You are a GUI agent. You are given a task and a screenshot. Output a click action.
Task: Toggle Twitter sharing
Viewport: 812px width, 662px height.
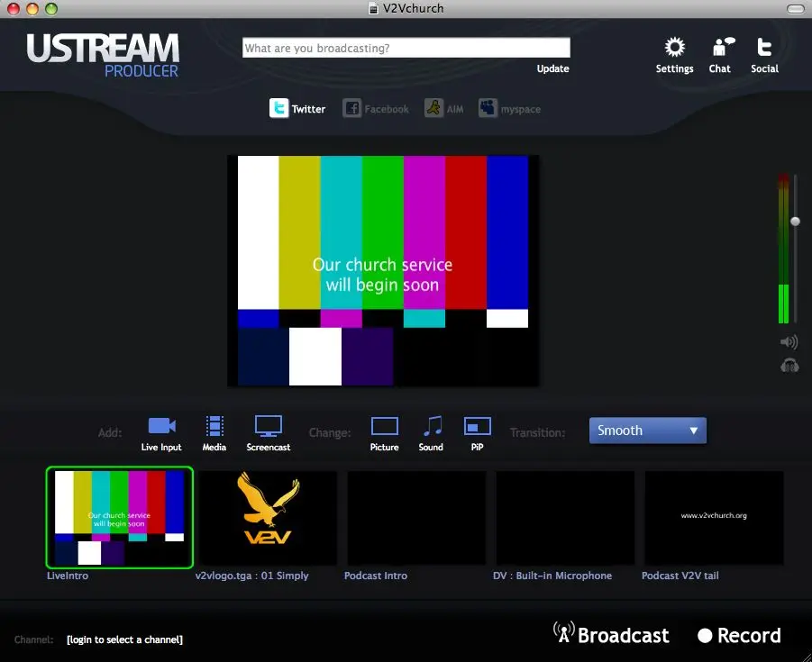[297, 109]
